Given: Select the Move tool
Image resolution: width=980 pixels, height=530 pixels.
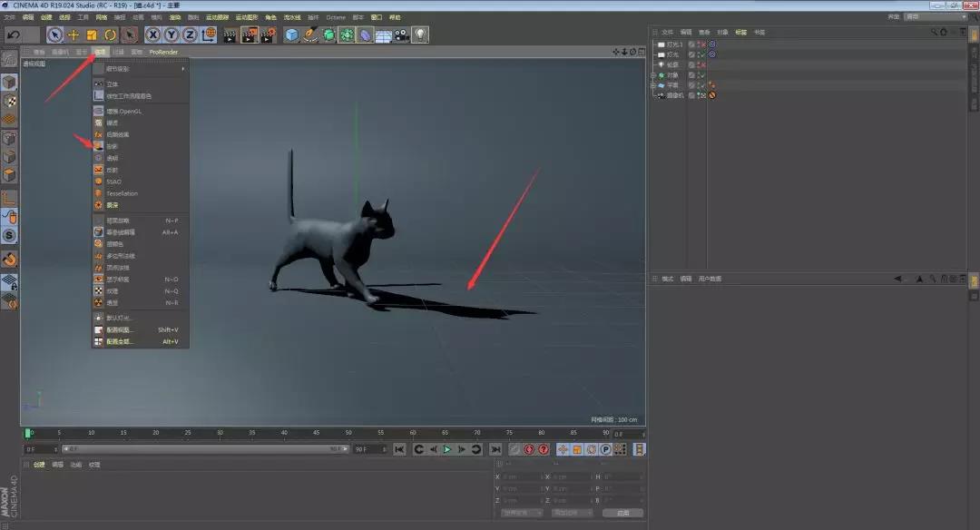Looking at the screenshot, I should (x=73, y=34).
